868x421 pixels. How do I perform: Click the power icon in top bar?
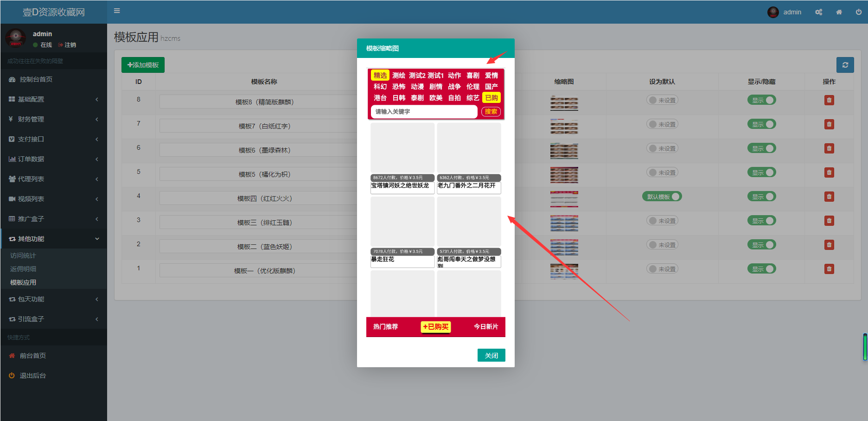tap(858, 12)
